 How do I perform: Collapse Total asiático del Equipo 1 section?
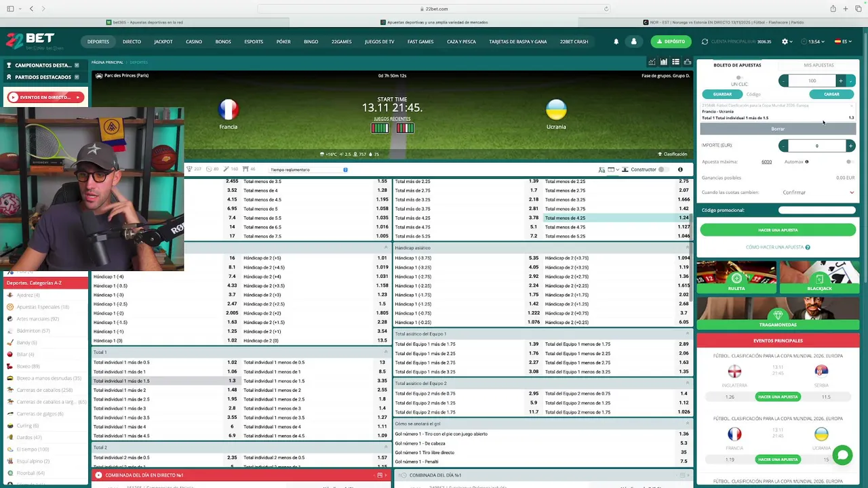tap(688, 334)
